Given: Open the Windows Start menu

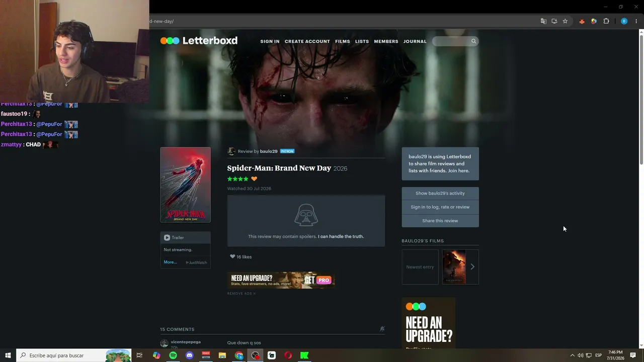Looking at the screenshot, I should point(8,355).
